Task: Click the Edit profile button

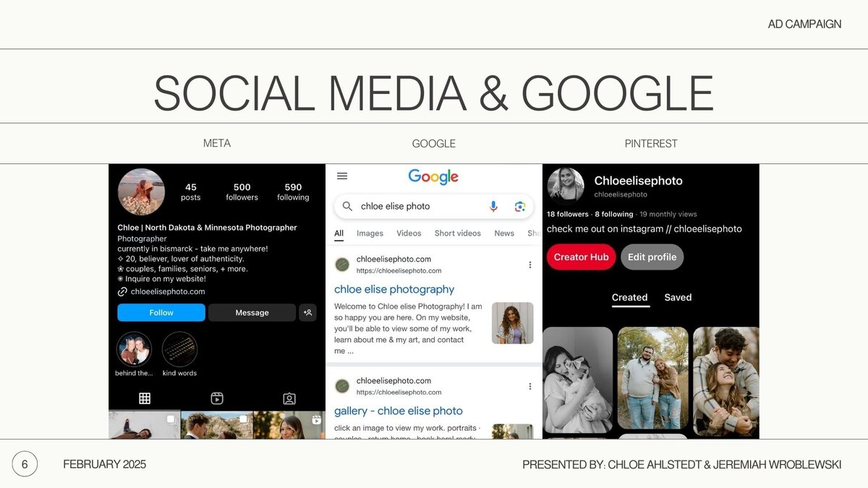Action: tap(652, 257)
